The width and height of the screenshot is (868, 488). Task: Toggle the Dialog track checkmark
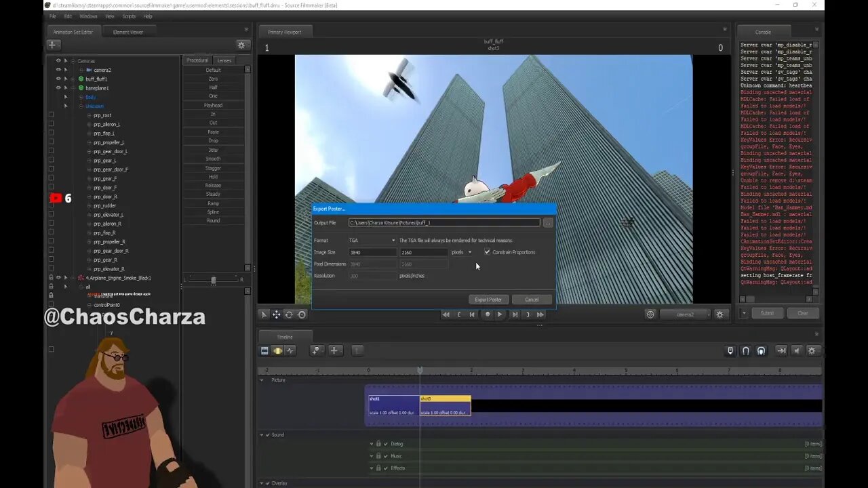(386, 444)
